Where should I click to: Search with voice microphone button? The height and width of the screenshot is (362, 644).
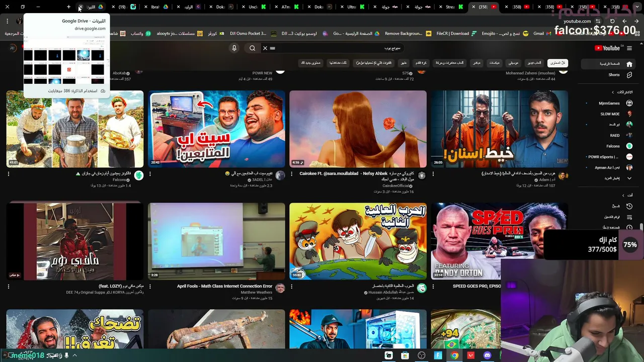[234, 48]
